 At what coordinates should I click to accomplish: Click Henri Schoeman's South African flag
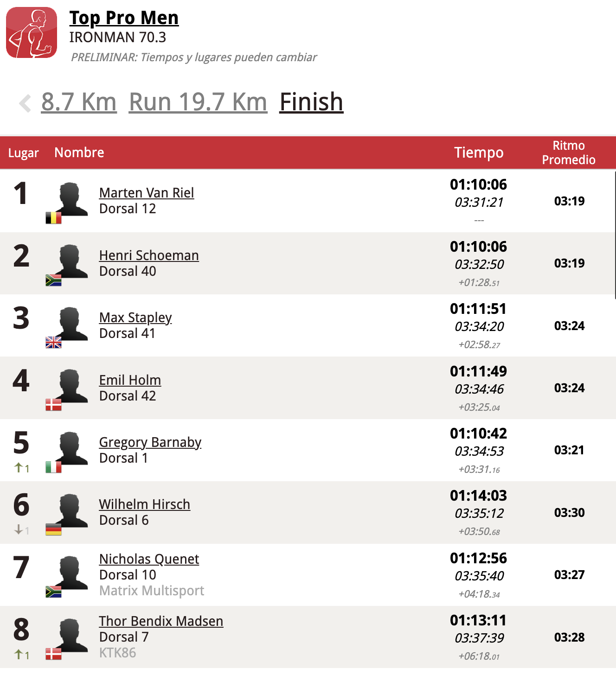(53, 280)
